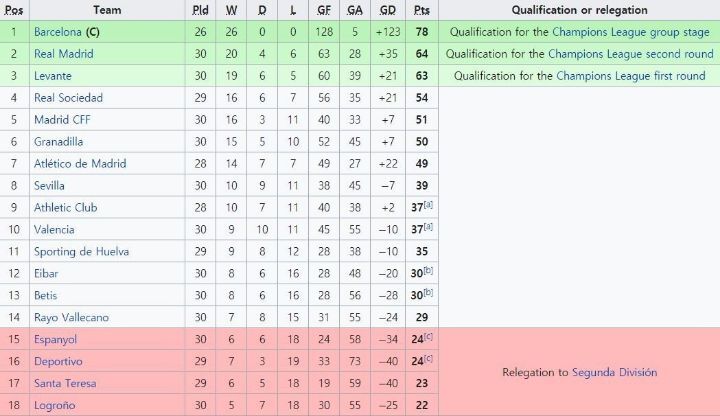Click the Rayo Vallecano team link

tap(72, 318)
